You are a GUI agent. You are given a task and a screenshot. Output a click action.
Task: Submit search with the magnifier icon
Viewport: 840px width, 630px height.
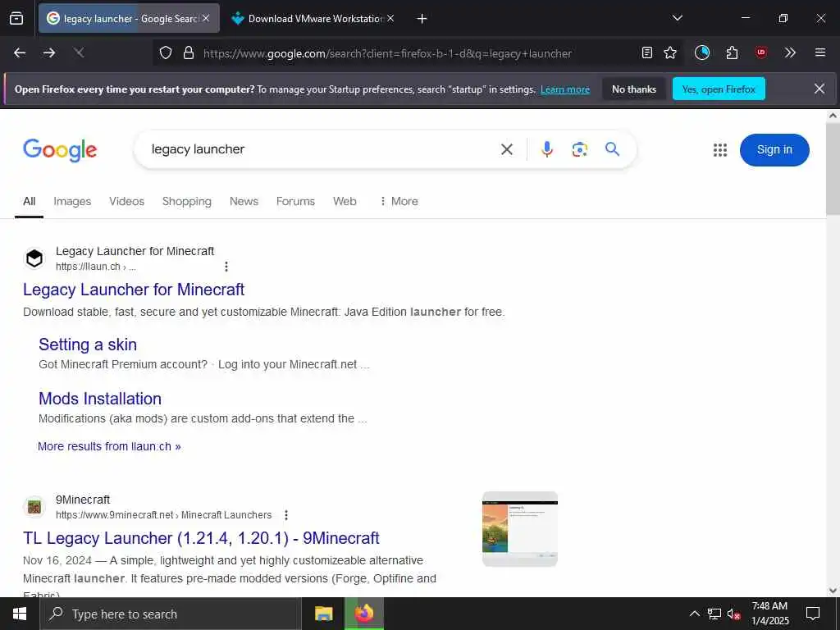(x=612, y=149)
